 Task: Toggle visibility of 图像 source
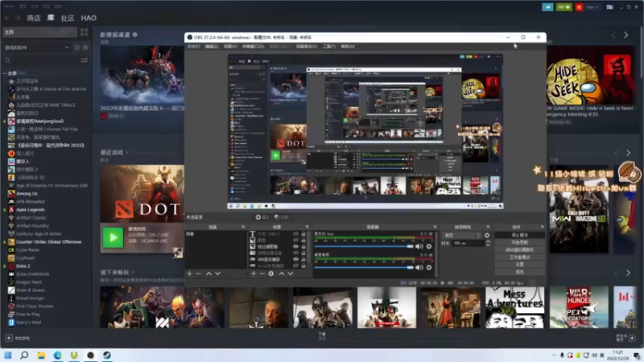[295, 240]
